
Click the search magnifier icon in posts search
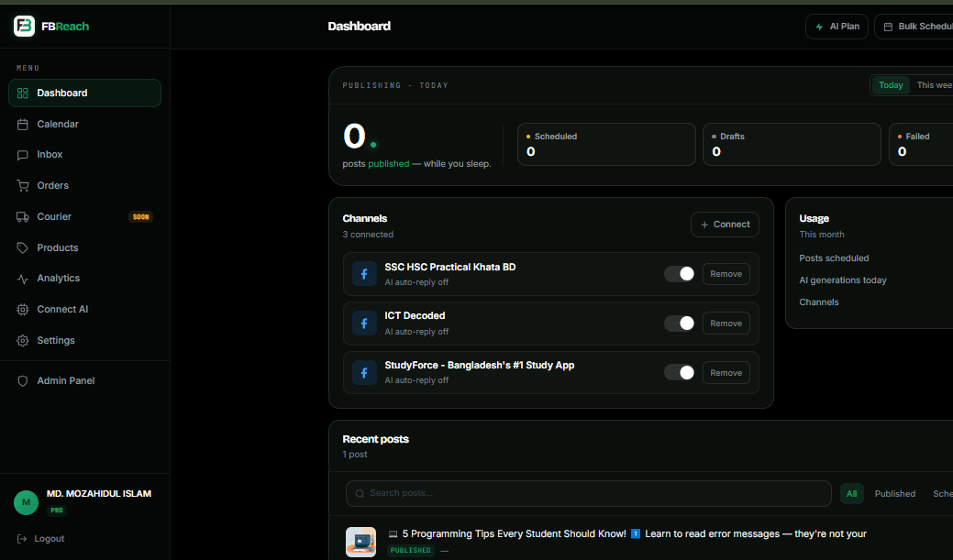[x=360, y=493]
